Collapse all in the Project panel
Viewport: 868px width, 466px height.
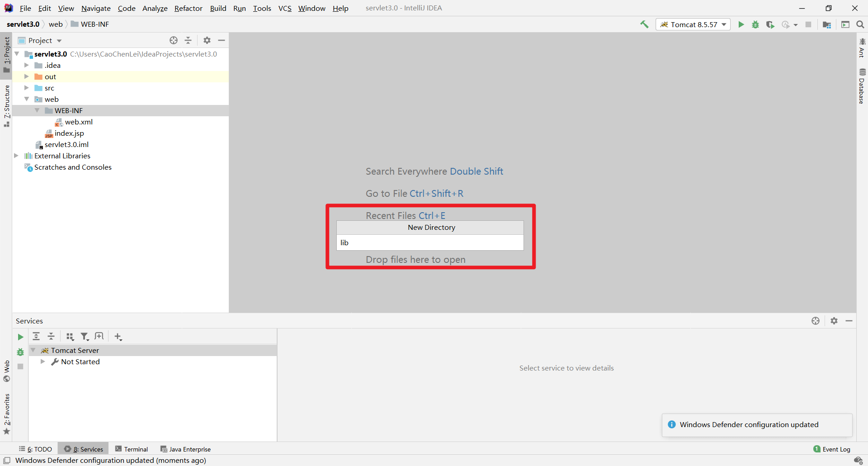(x=188, y=40)
